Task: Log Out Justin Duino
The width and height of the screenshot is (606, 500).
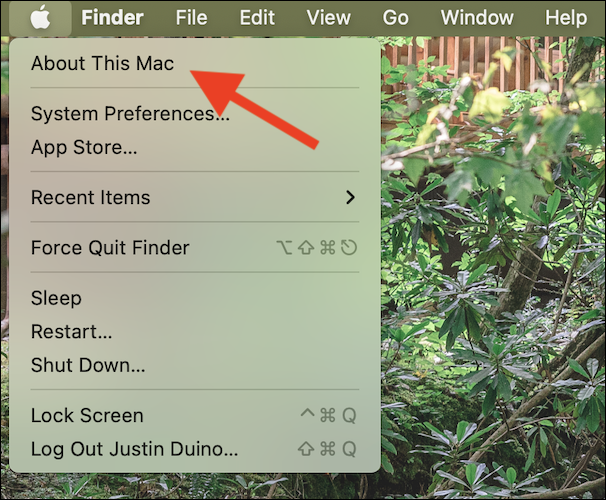Action: pos(134,448)
